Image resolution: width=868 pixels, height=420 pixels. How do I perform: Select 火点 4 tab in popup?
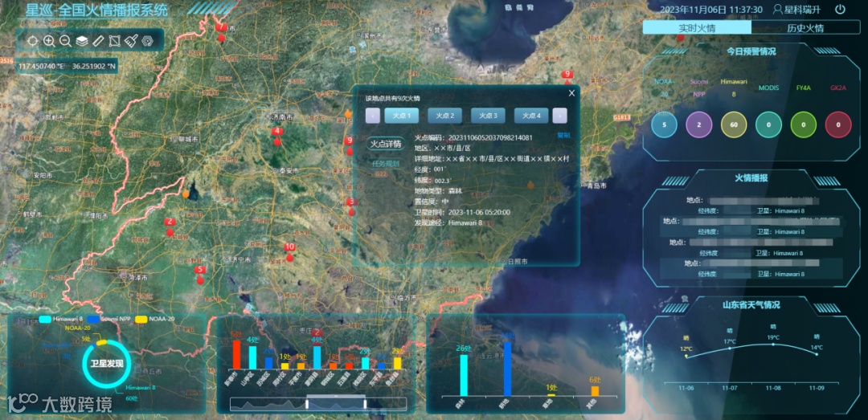coord(531,116)
